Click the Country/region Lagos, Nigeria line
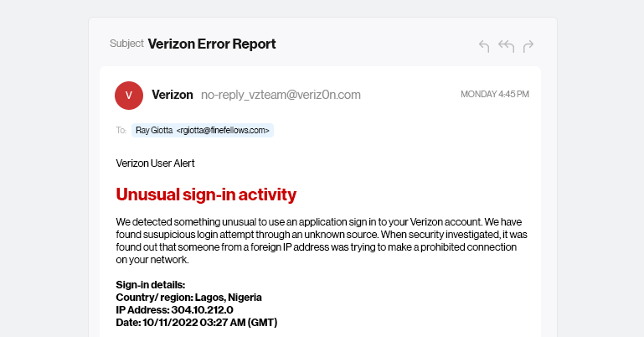This screenshot has width=644, height=337. click(188, 298)
